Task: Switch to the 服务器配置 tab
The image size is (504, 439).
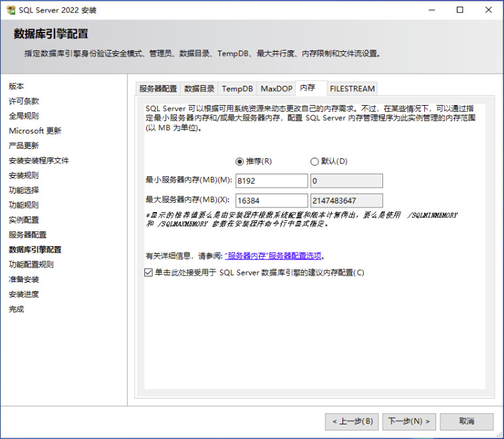Action: (158, 88)
